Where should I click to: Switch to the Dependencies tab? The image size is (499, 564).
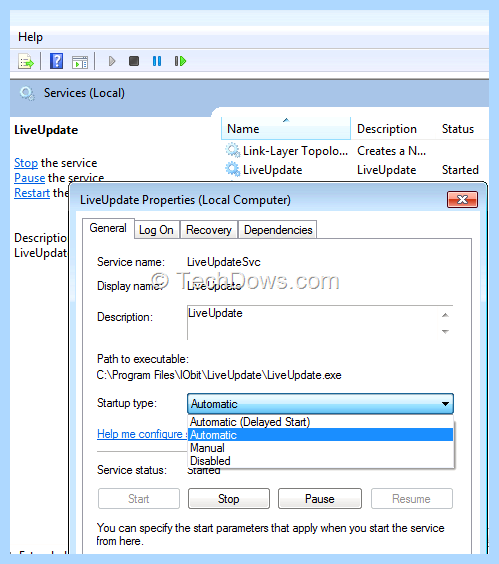point(278,230)
